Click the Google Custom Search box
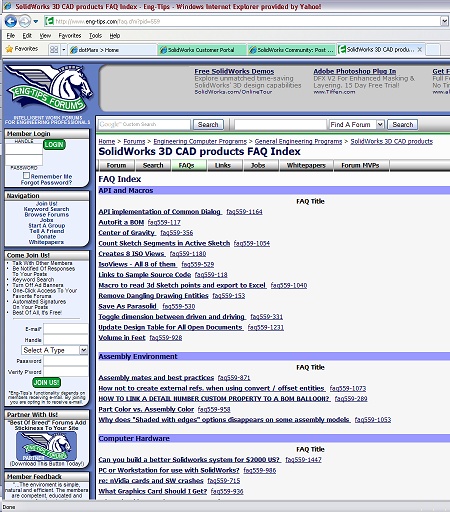This screenshot has width=450, height=512. pyautogui.click(x=144, y=124)
